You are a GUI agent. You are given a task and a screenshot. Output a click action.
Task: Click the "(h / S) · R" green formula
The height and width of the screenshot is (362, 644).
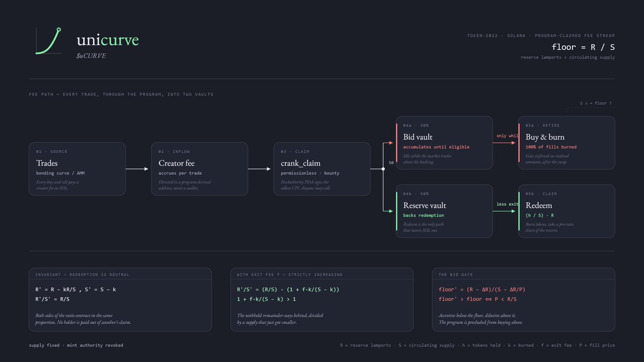click(540, 216)
